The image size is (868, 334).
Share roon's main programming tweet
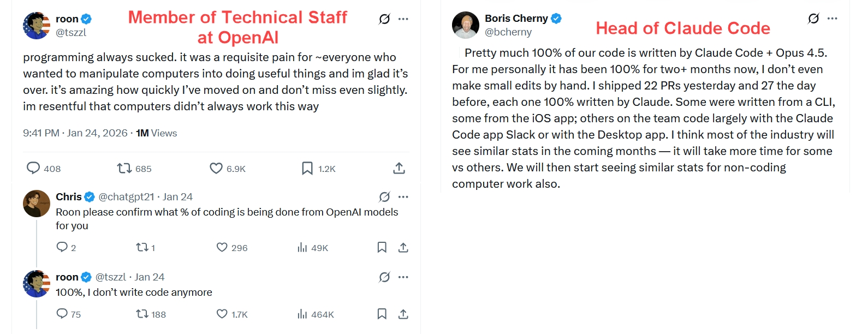click(x=399, y=168)
